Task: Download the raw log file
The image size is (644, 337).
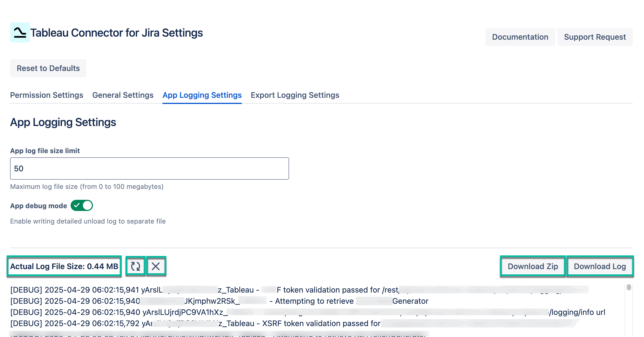Action: (x=600, y=266)
